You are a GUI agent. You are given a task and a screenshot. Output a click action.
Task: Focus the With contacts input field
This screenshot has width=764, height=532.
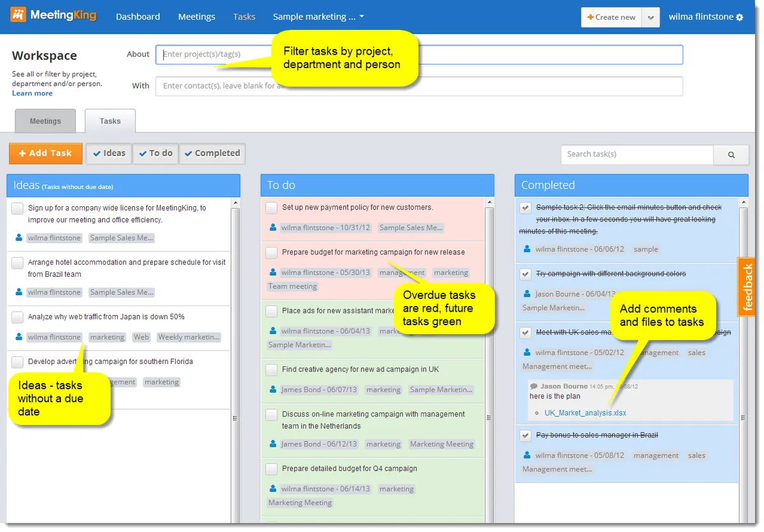pos(420,86)
